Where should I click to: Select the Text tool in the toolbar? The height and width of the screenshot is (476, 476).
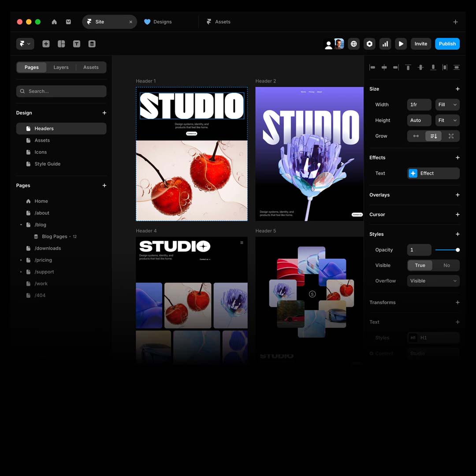pyautogui.click(x=76, y=44)
